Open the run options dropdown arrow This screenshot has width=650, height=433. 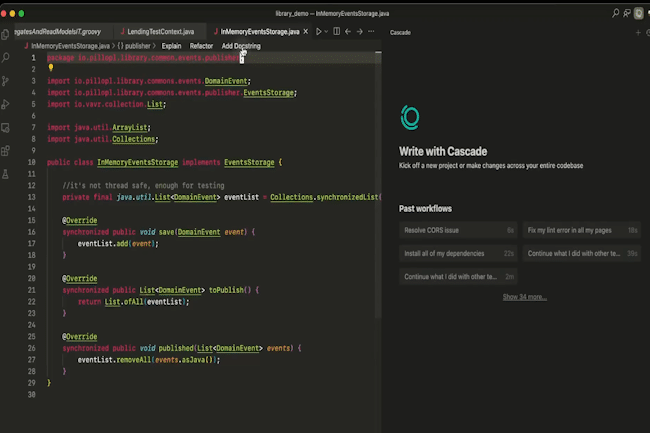click(326, 31)
